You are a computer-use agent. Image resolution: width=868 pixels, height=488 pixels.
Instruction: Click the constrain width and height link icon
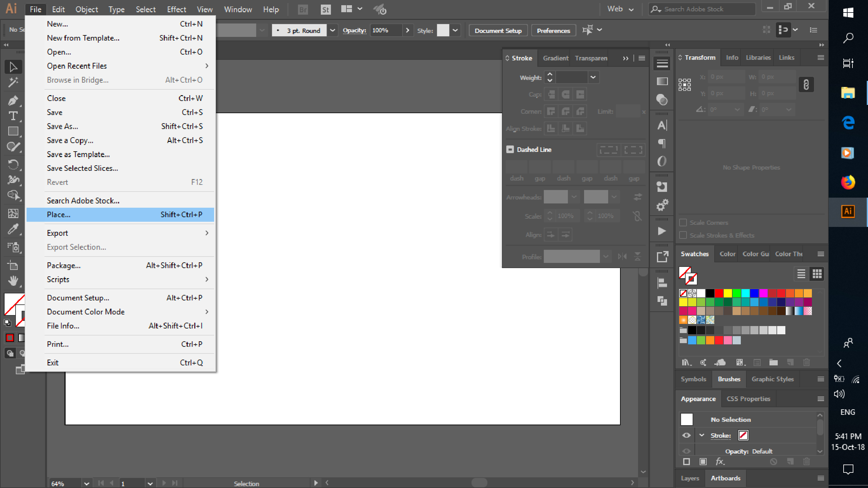pyautogui.click(x=806, y=84)
